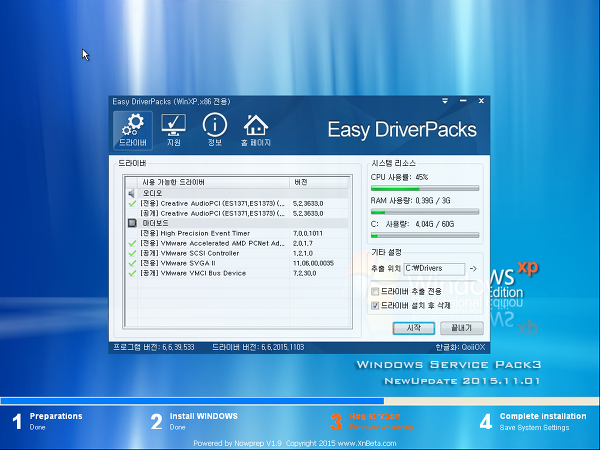Click the 시작 (Start) button

pyautogui.click(x=414, y=328)
